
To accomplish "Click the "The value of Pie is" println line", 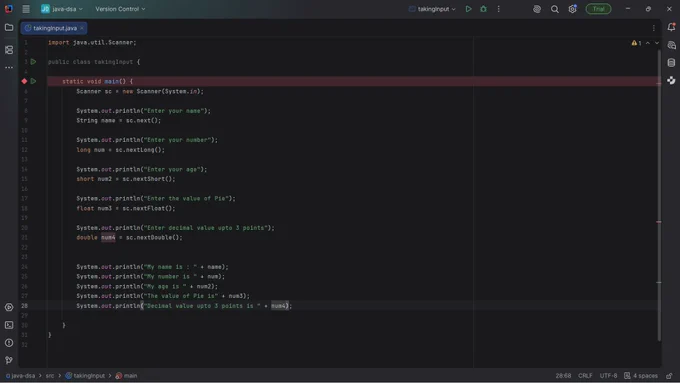I will (163, 296).
